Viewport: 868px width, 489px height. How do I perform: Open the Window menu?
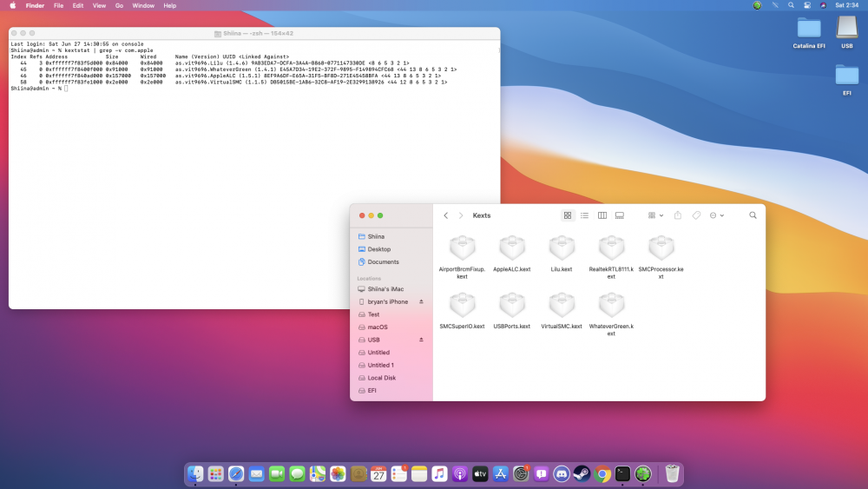coord(143,5)
